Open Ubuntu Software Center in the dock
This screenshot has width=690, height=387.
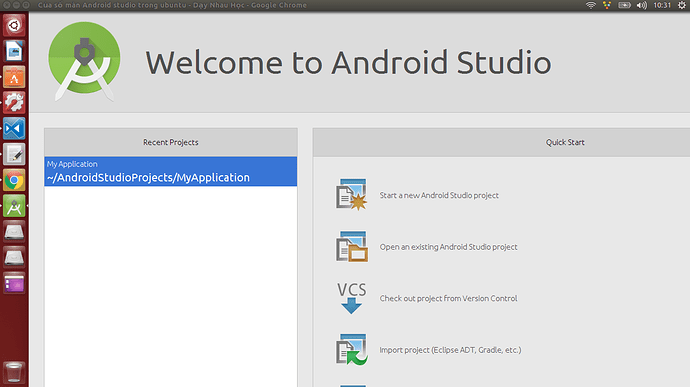[x=14, y=77]
